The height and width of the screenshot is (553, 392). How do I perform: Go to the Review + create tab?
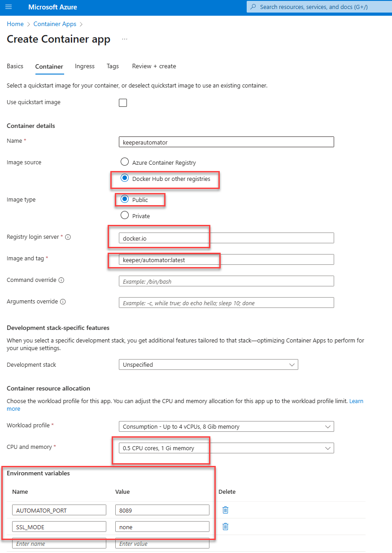point(154,66)
